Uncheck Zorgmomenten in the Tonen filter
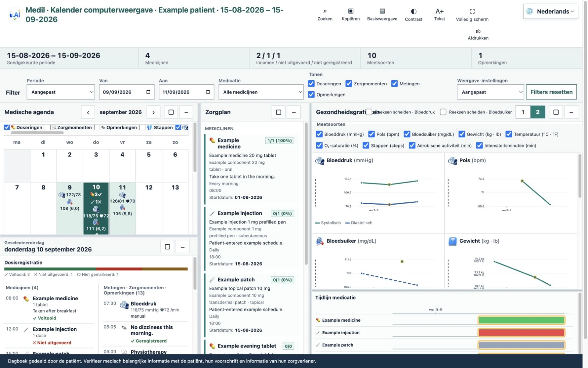 [349, 84]
